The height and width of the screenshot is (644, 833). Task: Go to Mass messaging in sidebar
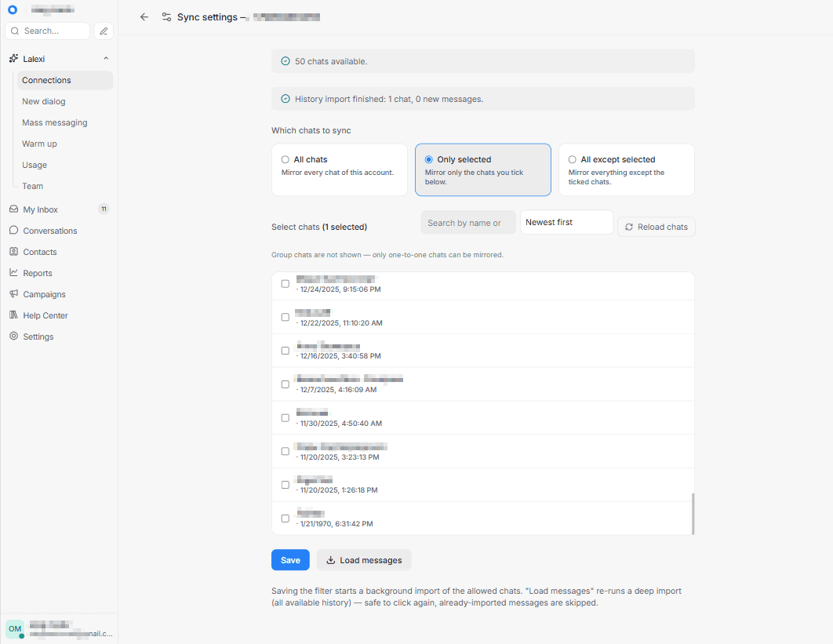coord(55,122)
